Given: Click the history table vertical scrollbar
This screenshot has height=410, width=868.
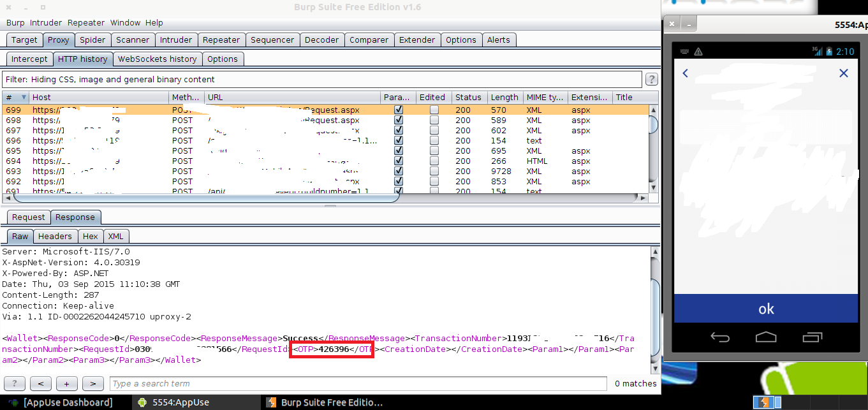Looking at the screenshot, I should [653, 149].
